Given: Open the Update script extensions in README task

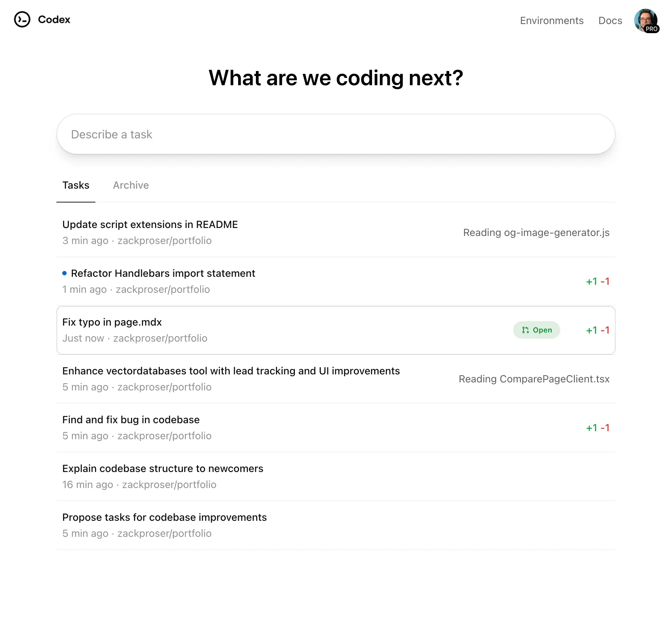Looking at the screenshot, I should coord(150,224).
